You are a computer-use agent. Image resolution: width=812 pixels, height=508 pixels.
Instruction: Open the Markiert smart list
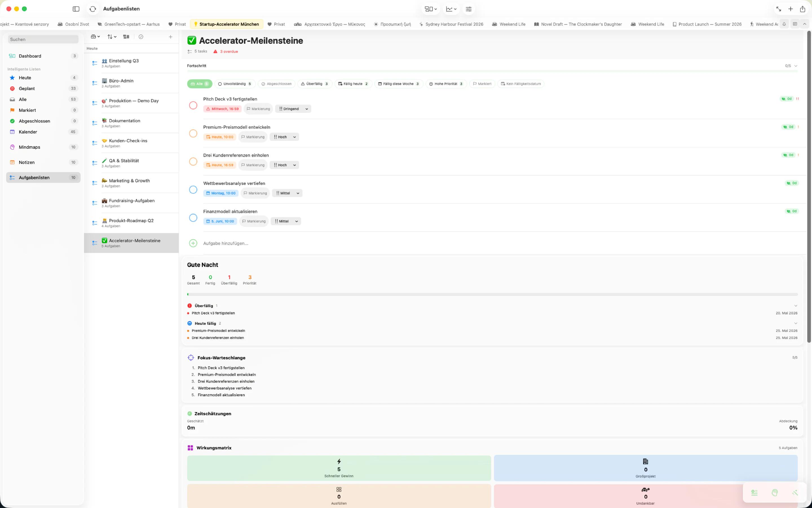click(43, 110)
